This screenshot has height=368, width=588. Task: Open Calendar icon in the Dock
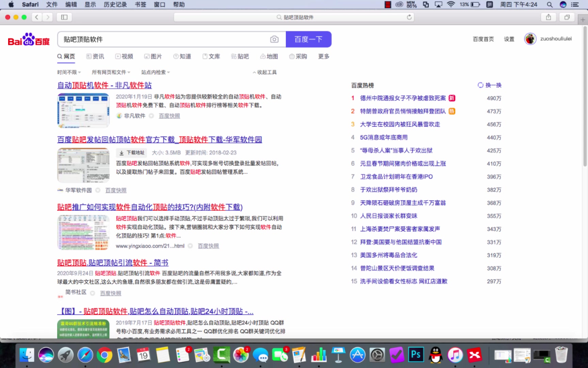(x=143, y=355)
